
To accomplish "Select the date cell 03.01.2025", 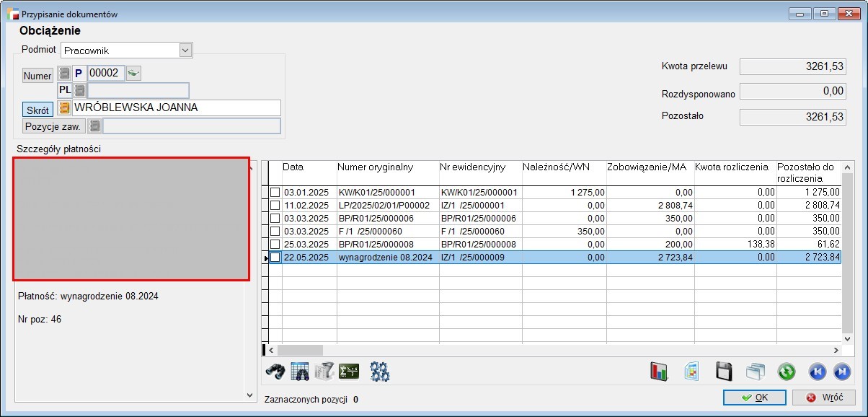I will (309, 193).
